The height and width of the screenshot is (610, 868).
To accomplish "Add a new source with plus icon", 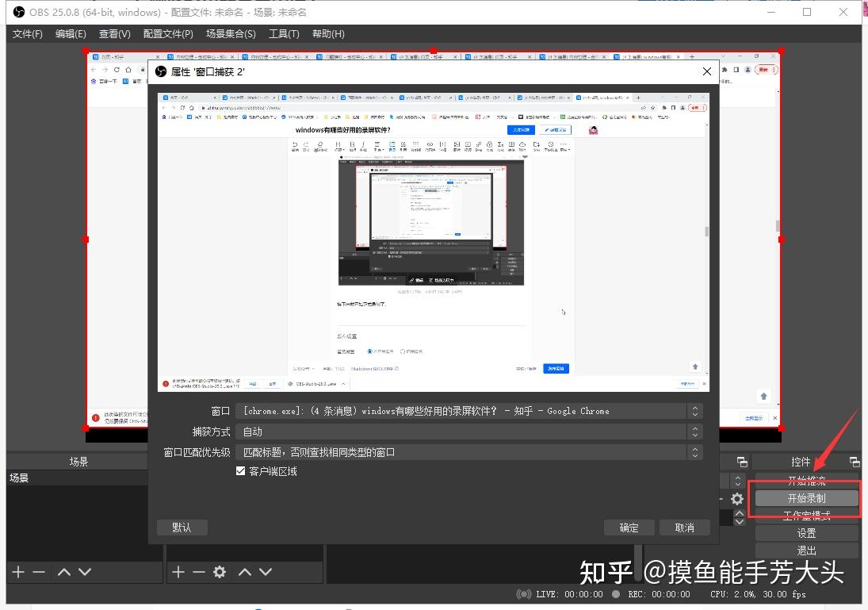I will click(x=178, y=572).
